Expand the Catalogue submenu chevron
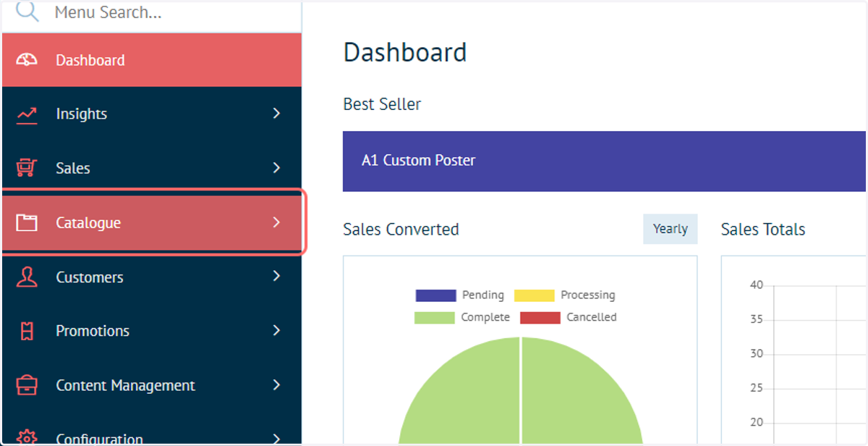Image resolution: width=868 pixels, height=446 pixels. pyautogui.click(x=276, y=222)
